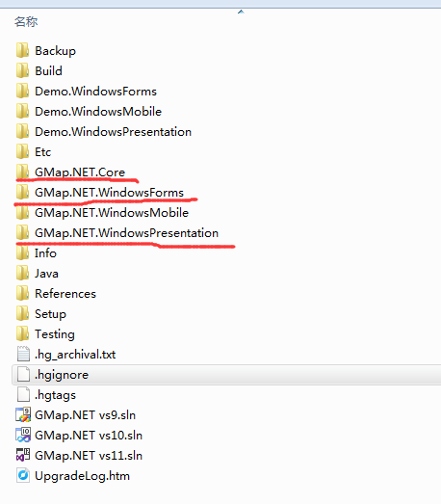Click the Visual Studio 9 solution icon
This screenshot has width=441, height=504.
(x=23, y=414)
